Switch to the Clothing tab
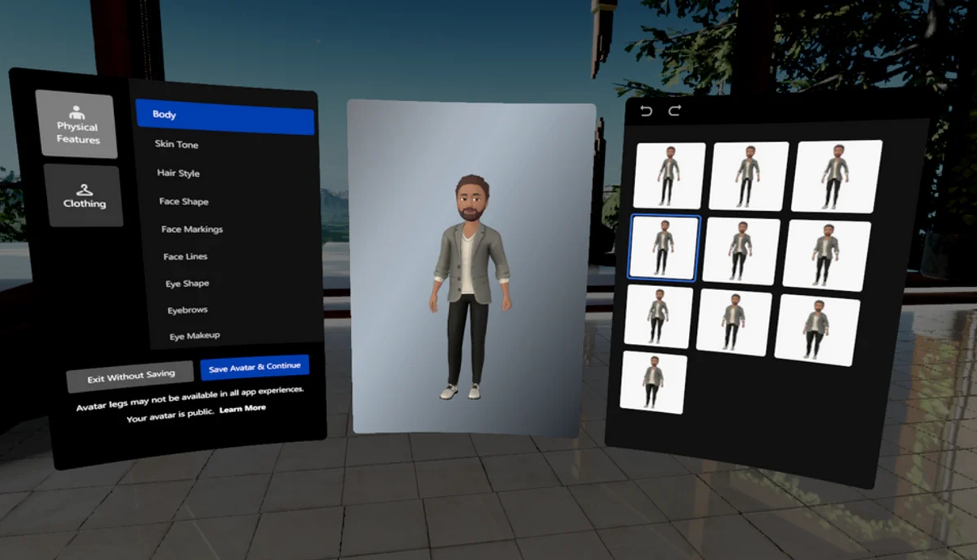Image resolution: width=977 pixels, height=560 pixels. (84, 196)
